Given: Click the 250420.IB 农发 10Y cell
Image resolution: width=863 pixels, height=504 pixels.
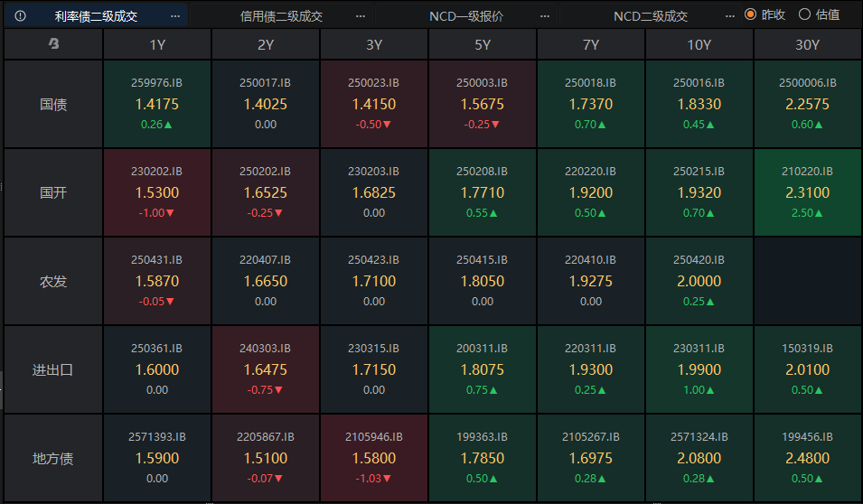Looking at the screenshot, I should pos(699,281).
